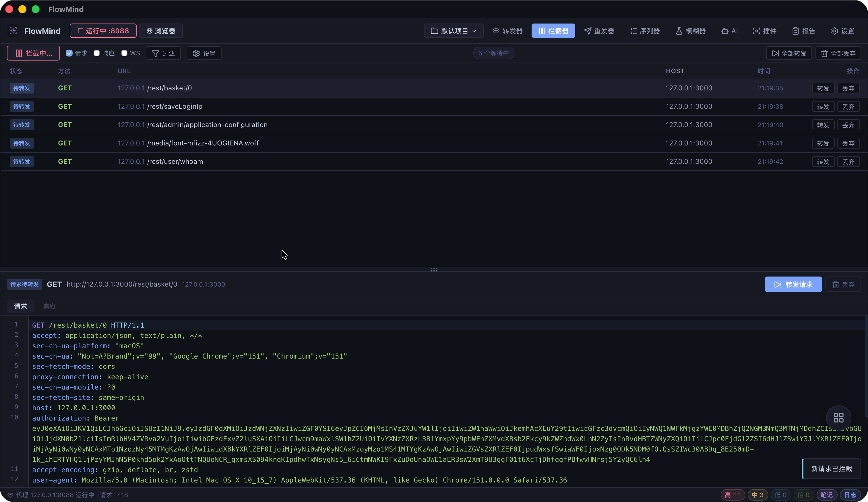Forward the /rest/basket/0 row request
The height and width of the screenshot is (502, 868).
tap(823, 88)
